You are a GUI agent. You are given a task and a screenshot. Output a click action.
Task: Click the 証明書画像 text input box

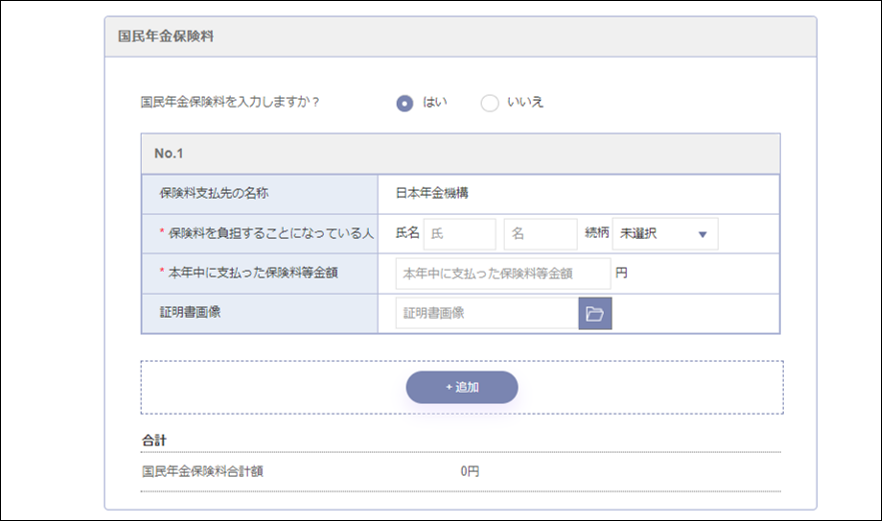[487, 314]
